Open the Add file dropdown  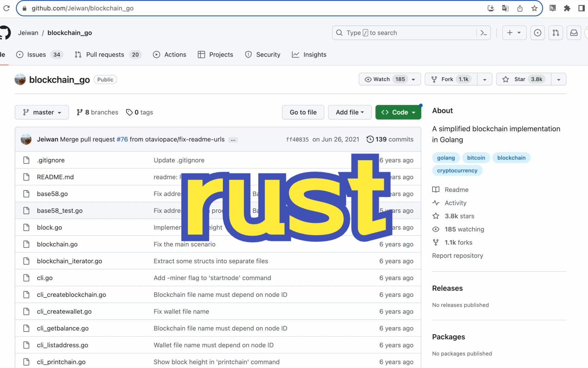tap(349, 112)
